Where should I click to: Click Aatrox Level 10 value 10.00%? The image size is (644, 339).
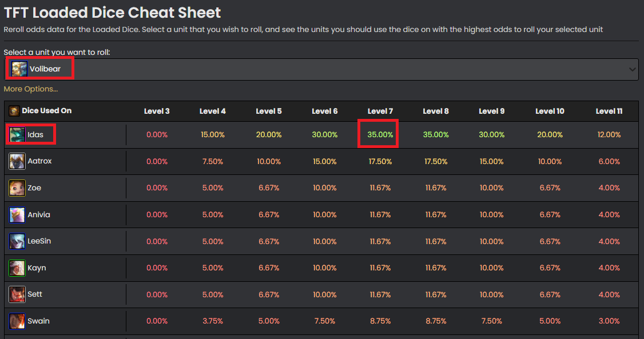550,162
